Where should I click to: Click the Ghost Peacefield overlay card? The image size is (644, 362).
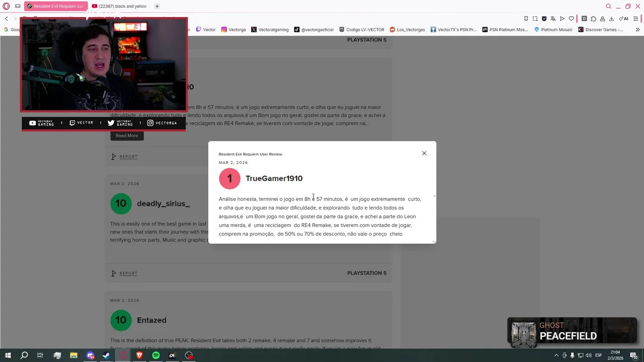(x=573, y=332)
